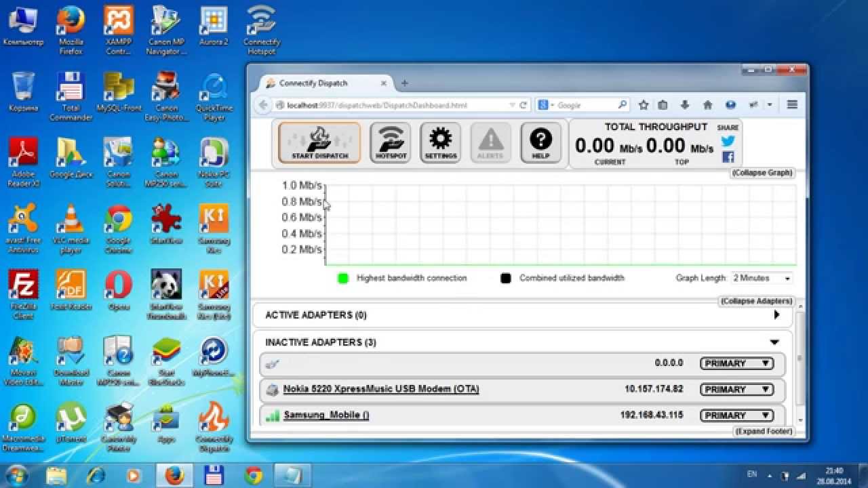This screenshot has height=488, width=868.
Task: Select FileZilla Client desktop icon
Action: click(x=24, y=294)
